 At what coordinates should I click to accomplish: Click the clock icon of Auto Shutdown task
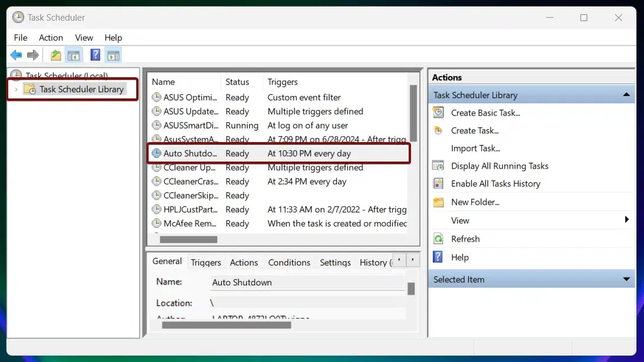(156, 153)
